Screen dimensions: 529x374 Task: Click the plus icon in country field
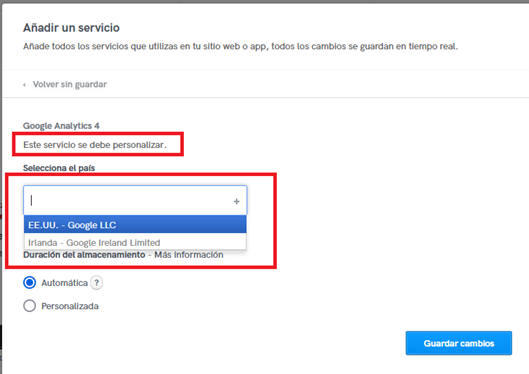click(236, 201)
